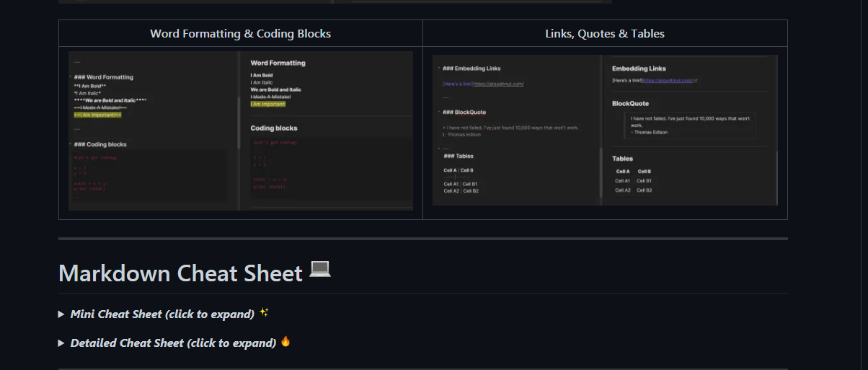This screenshot has height=370, width=868.
Task: Click the 'Links, Quotes & Tables' column header
Action: click(605, 34)
